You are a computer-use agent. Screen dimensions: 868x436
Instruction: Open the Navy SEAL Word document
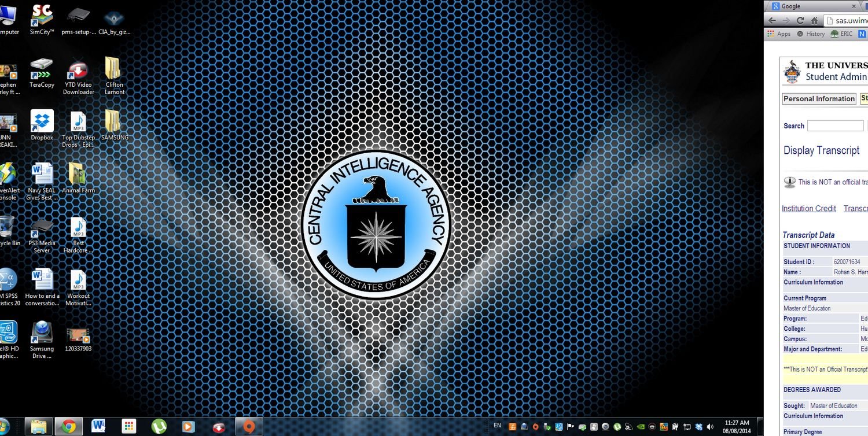(42, 182)
